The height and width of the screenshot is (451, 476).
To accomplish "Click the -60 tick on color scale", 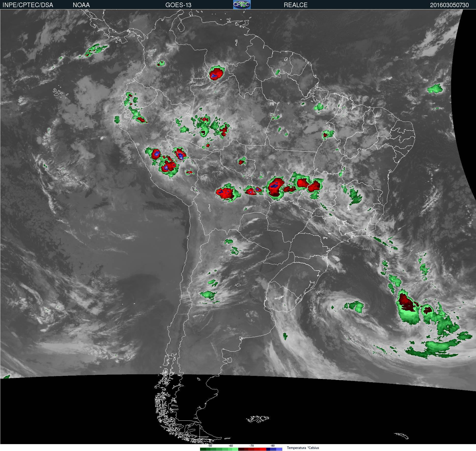I will [231, 446].
